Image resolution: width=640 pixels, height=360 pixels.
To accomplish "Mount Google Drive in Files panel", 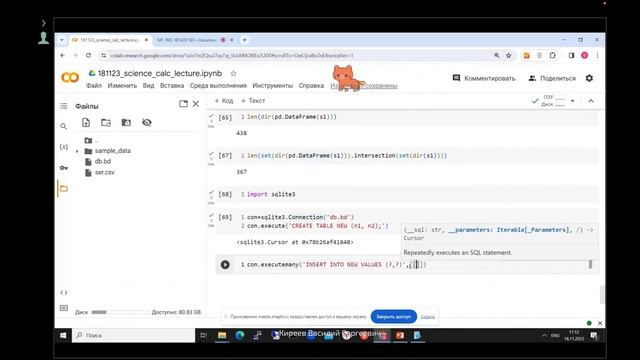I will point(126,122).
